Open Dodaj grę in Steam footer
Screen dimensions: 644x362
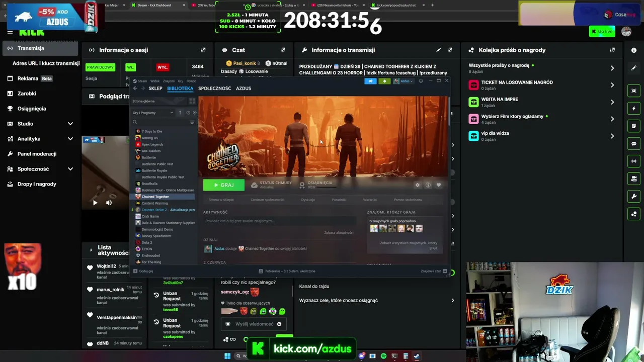(143, 271)
